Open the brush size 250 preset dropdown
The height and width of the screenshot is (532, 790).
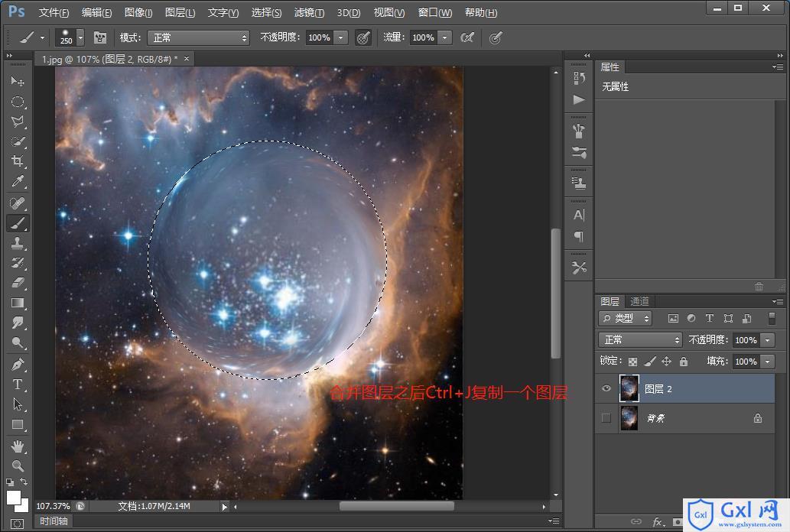pyautogui.click(x=80, y=37)
